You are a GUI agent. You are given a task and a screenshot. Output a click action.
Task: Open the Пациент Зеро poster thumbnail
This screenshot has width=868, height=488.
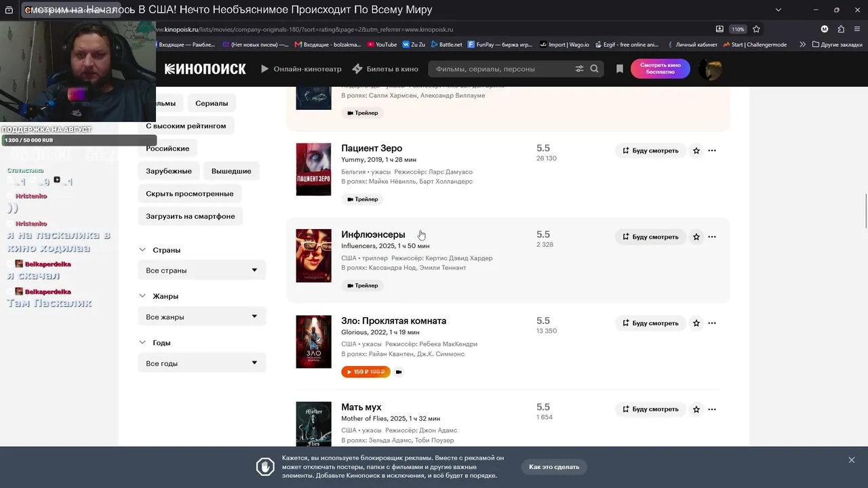point(313,169)
